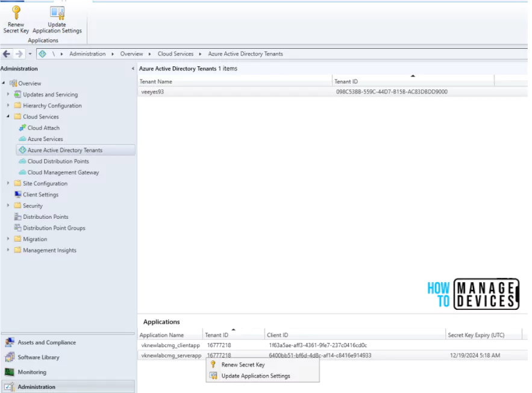
Task: Click Azure Active Directory Tenants breadcrumb
Action: coord(245,54)
